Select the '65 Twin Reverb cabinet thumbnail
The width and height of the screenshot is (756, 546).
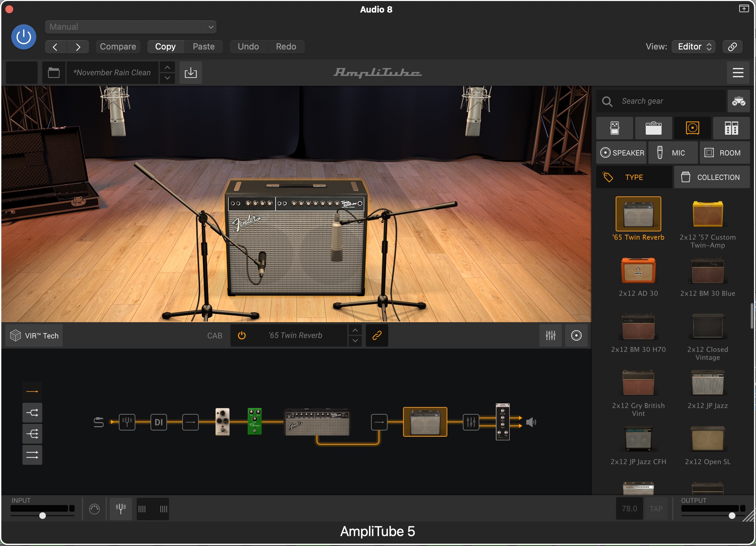click(x=638, y=214)
